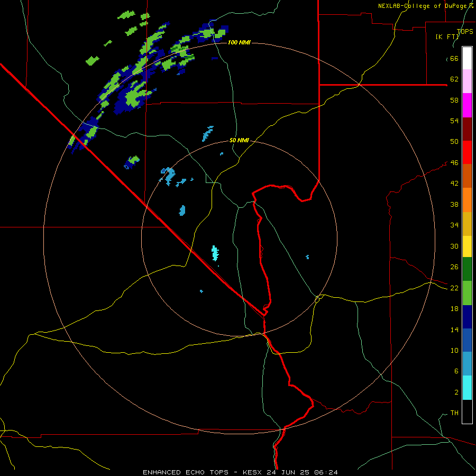
Task: Click the '100 NMI' range ring label
Action: pos(239,42)
